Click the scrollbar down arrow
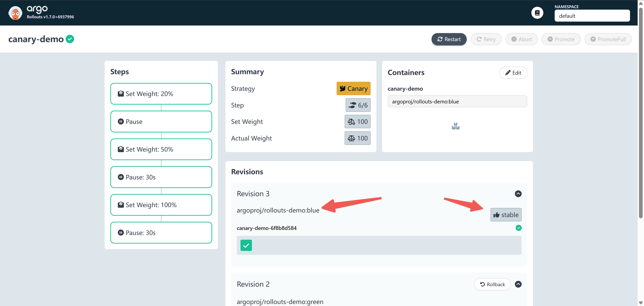The image size is (644, 306). 640,303
